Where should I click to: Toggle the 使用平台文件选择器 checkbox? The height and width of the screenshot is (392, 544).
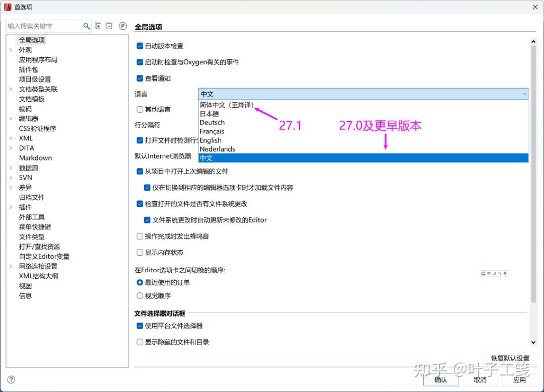pyautogui.click(x=140, y=326)
